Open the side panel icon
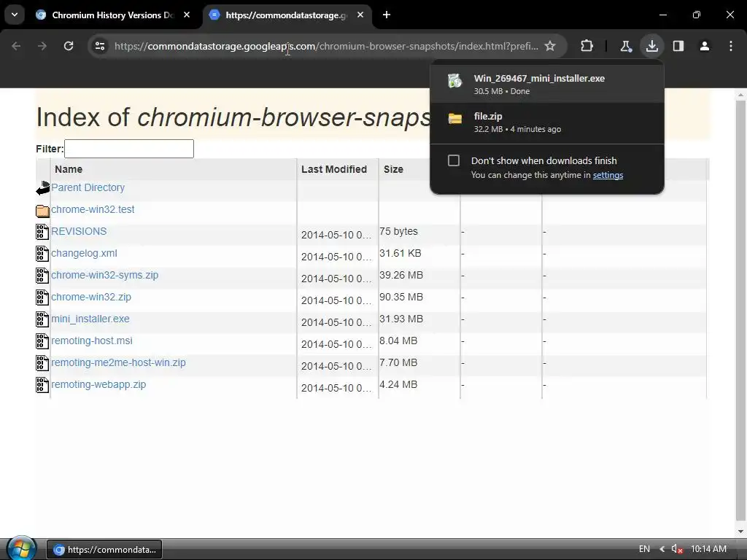The height and width of the screenshot is (560, 747). point(678,46)
